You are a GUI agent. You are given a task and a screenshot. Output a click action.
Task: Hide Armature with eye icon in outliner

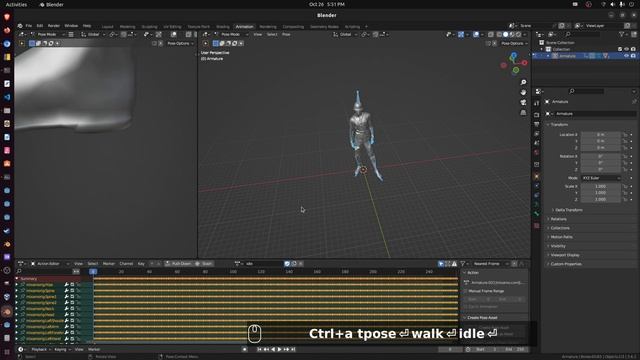click(x=627, y=56)
